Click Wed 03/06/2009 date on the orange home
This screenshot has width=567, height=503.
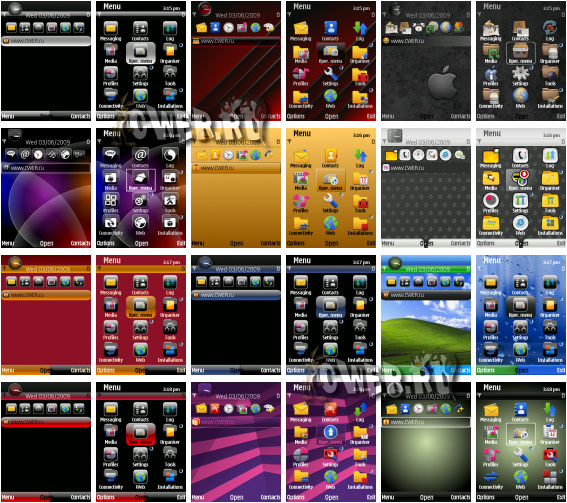[238, 142]
